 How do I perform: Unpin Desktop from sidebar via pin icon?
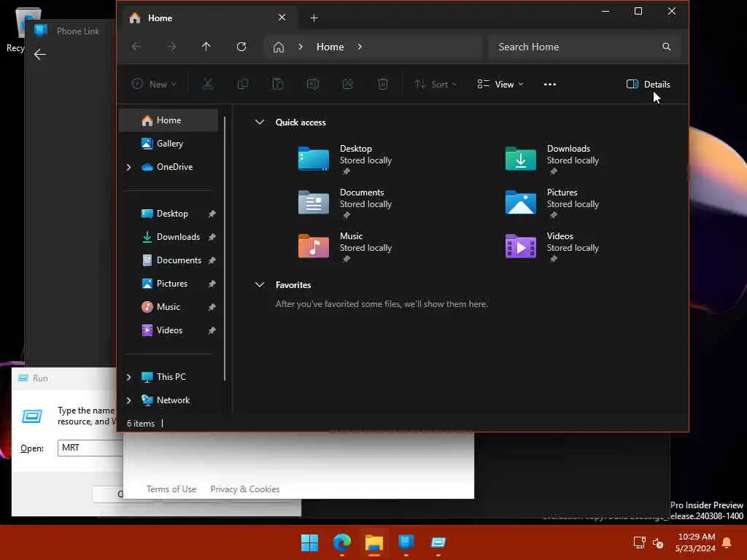[212, 214]
